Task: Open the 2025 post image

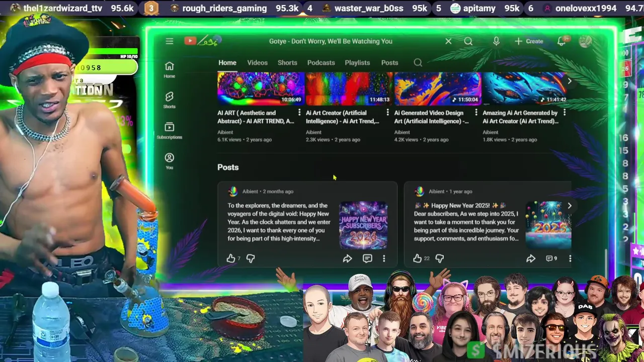Action: [x=548, y=225]
